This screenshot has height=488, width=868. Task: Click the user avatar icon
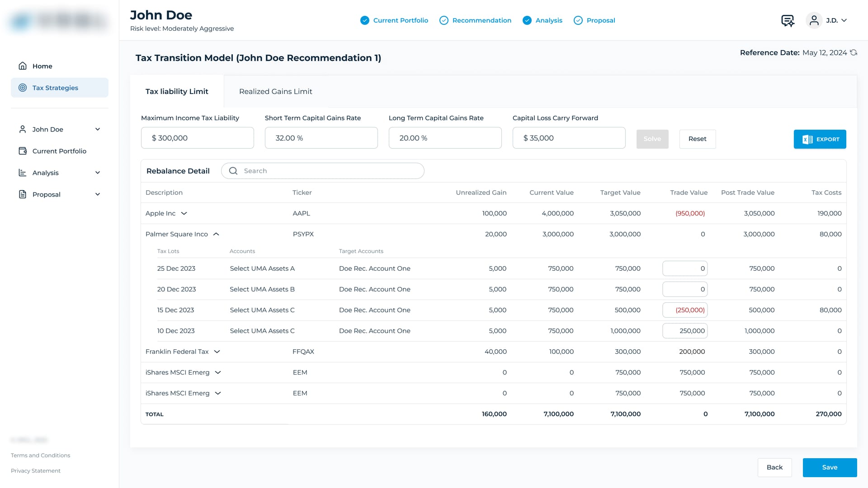pos(814,20)
